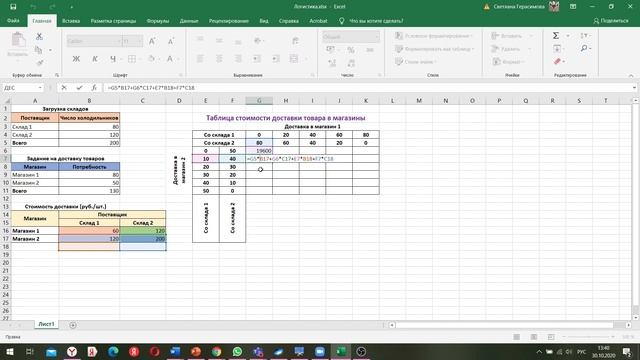Click the Format Painter brush icon
Screen dimensions: 640x360
tap(40, 62)
